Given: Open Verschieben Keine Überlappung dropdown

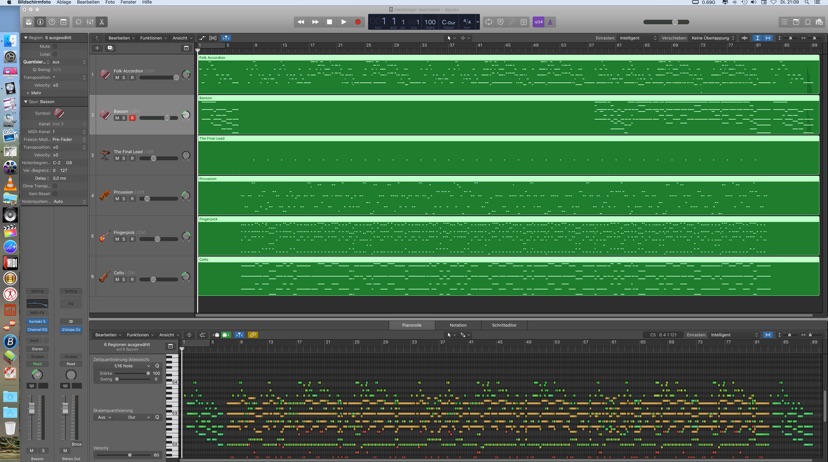Looking at the screenshot, I should (712, 38).
